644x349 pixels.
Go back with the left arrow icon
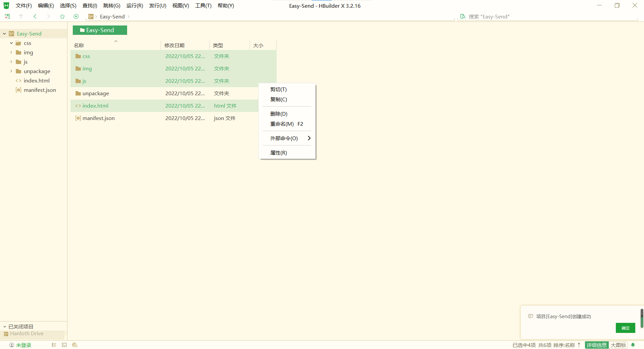click(x=35, y=16)
